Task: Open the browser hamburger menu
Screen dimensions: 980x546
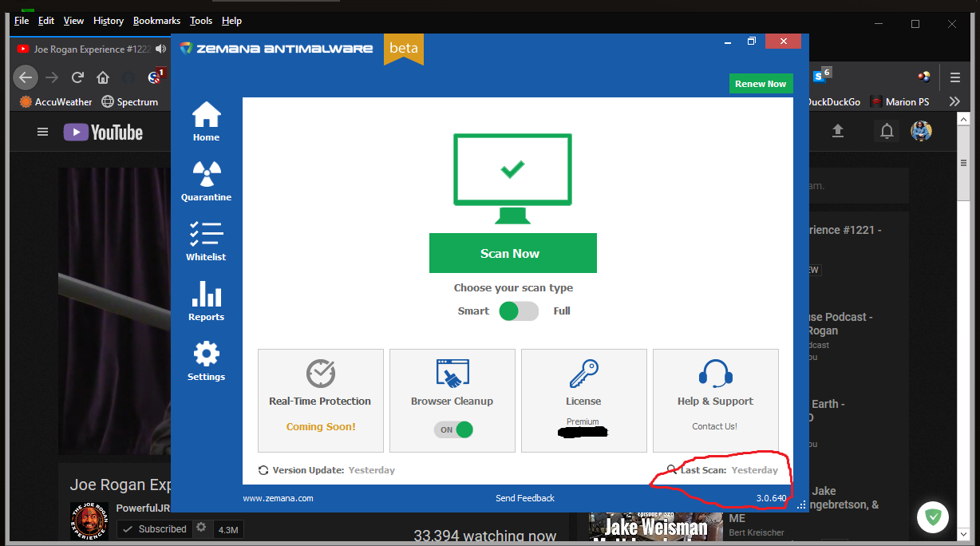Action: 954,77
